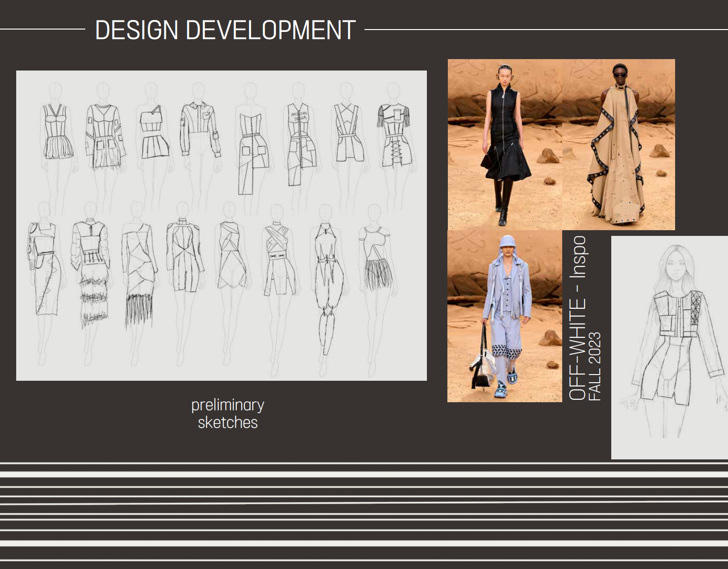The height and width of the screenshot is (569, 728).
Task: Click the vertical FALL 2023 text
Action: tap(595, 366)
